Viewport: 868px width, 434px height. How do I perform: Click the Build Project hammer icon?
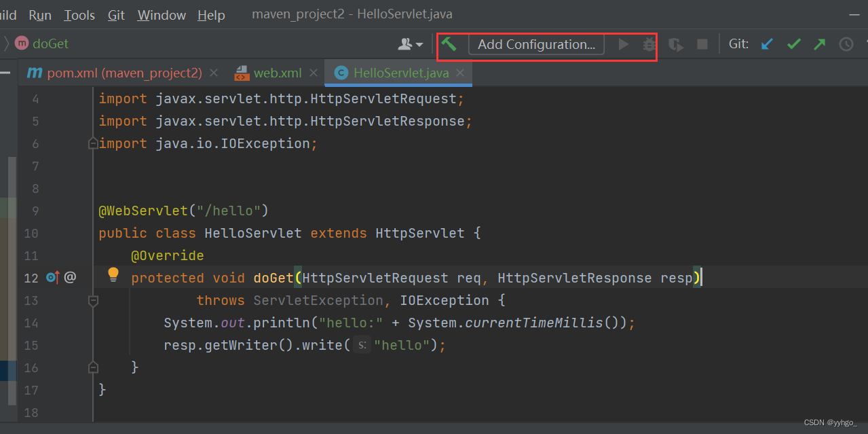pos(449,44)
